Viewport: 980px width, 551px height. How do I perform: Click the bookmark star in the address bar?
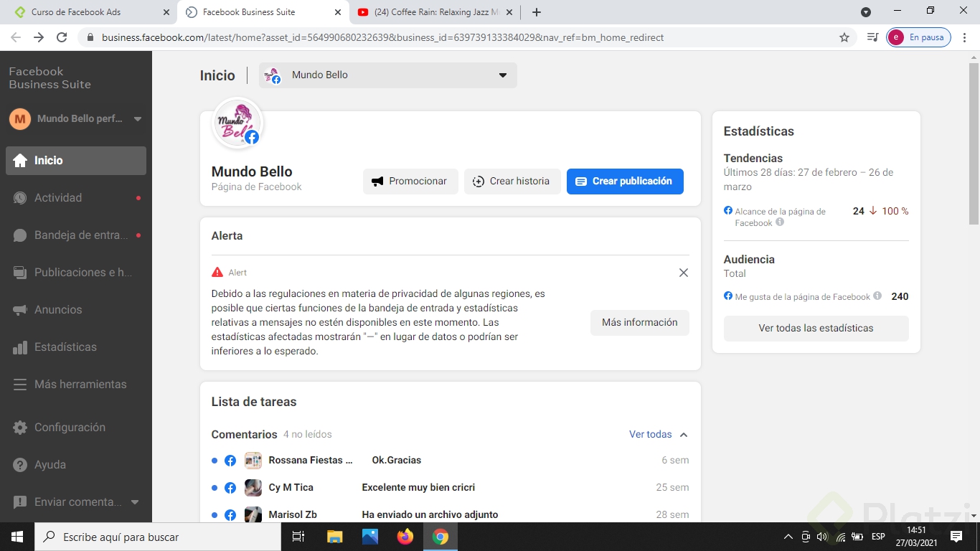tap(844, 37)
